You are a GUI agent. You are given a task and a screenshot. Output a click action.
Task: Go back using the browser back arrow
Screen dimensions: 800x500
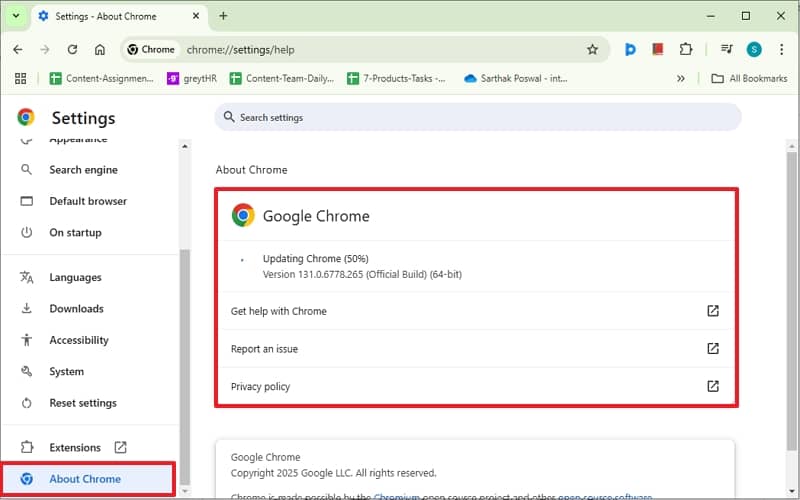tap(18, 49)
